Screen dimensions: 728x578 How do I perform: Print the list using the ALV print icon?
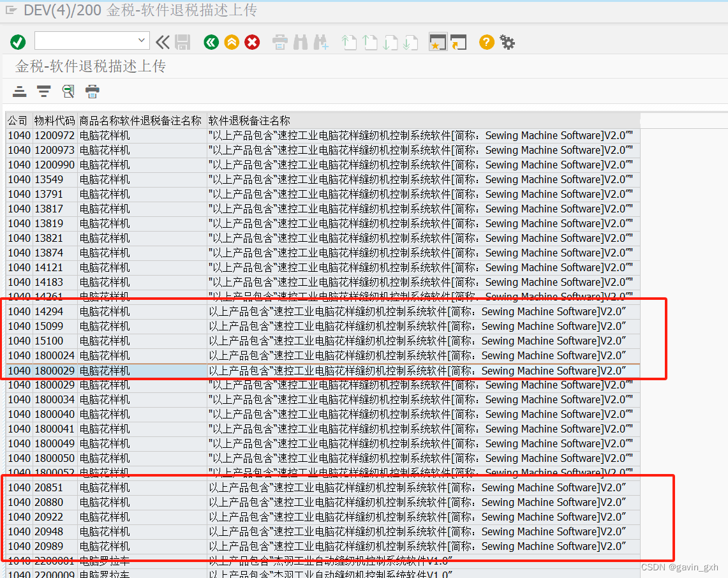pos(92,91)
